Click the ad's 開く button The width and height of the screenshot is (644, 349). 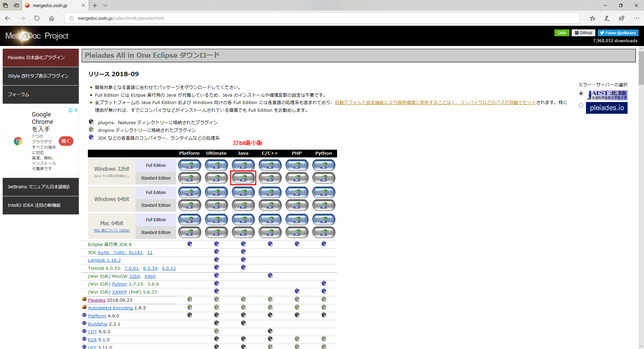(66, 141)
